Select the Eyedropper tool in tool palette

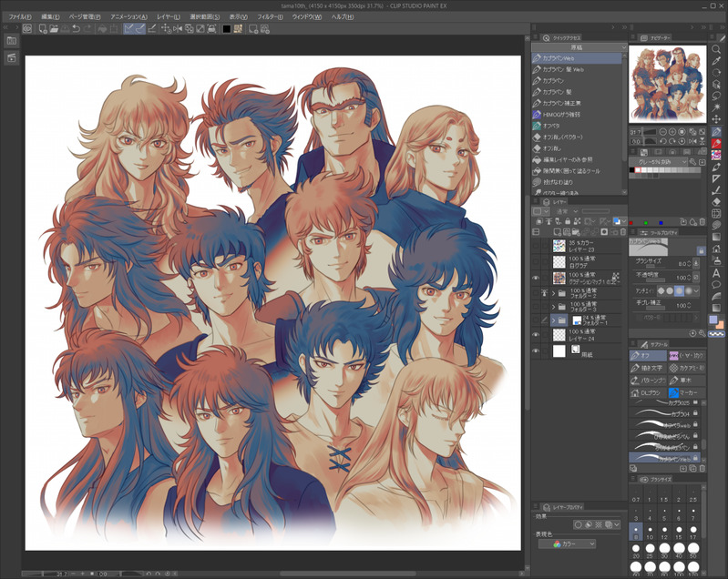tap(716, 61)
